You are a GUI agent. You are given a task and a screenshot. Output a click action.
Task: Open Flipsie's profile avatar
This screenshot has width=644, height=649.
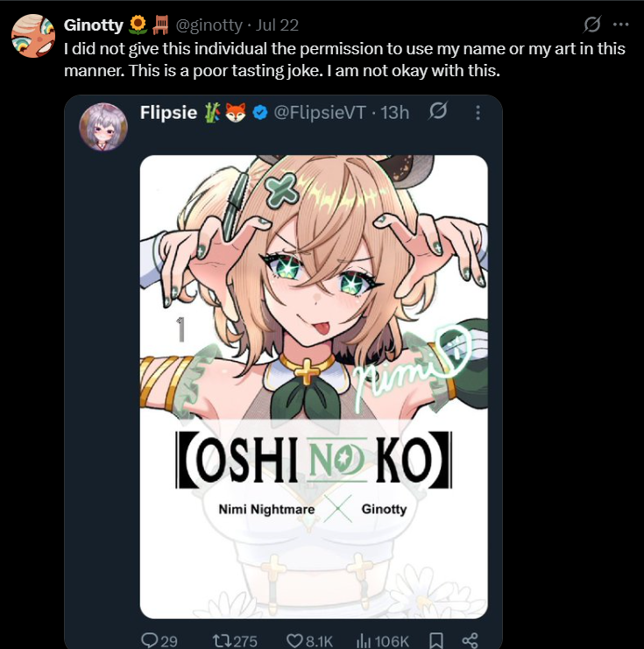pyautogui.click(x=103, y=127)
